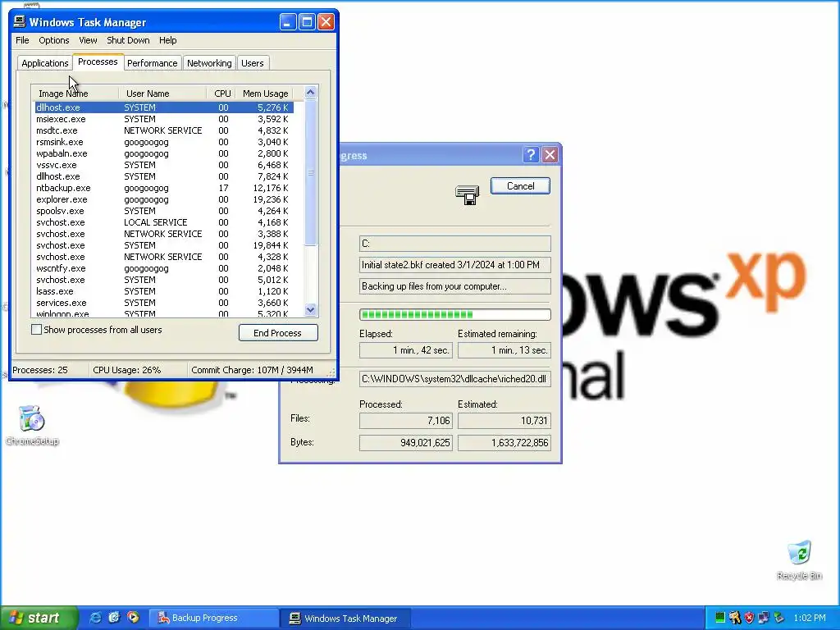The width and height of the screenshot is (840, 630).
Task: Open the File menu
Action: 22,40
